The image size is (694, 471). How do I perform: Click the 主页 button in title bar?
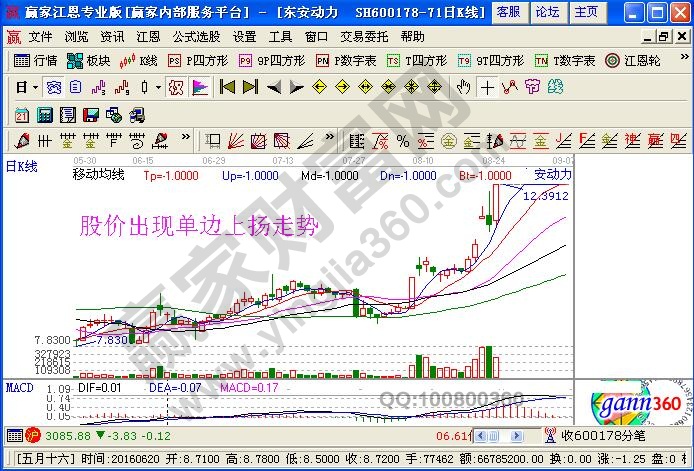[x=586, y=12]
